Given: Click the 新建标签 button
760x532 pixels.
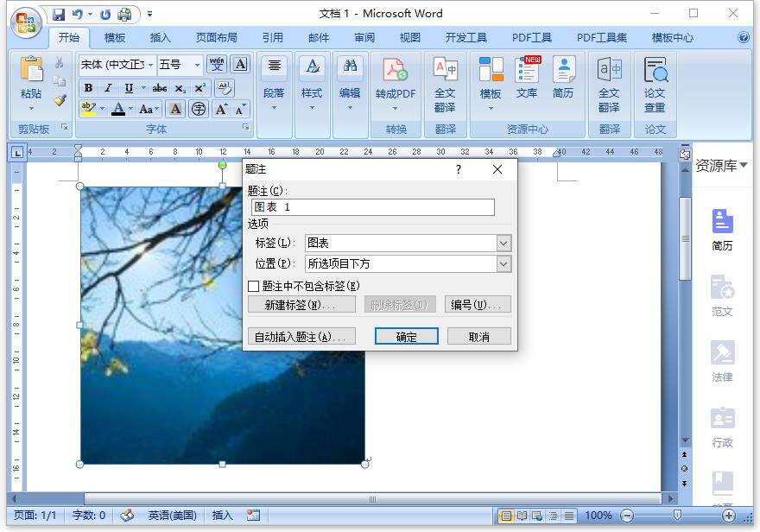Looking at the screenshot, I should coord(301,305).
